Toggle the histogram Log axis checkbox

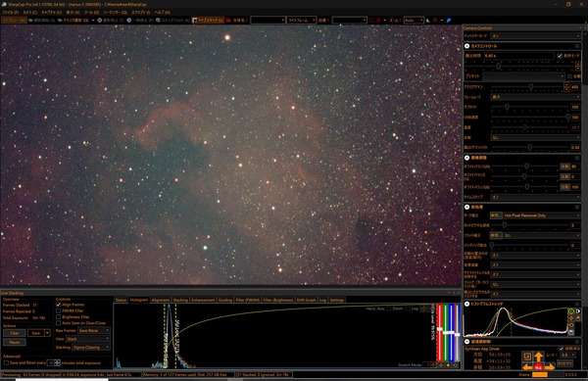coord(408,309)
